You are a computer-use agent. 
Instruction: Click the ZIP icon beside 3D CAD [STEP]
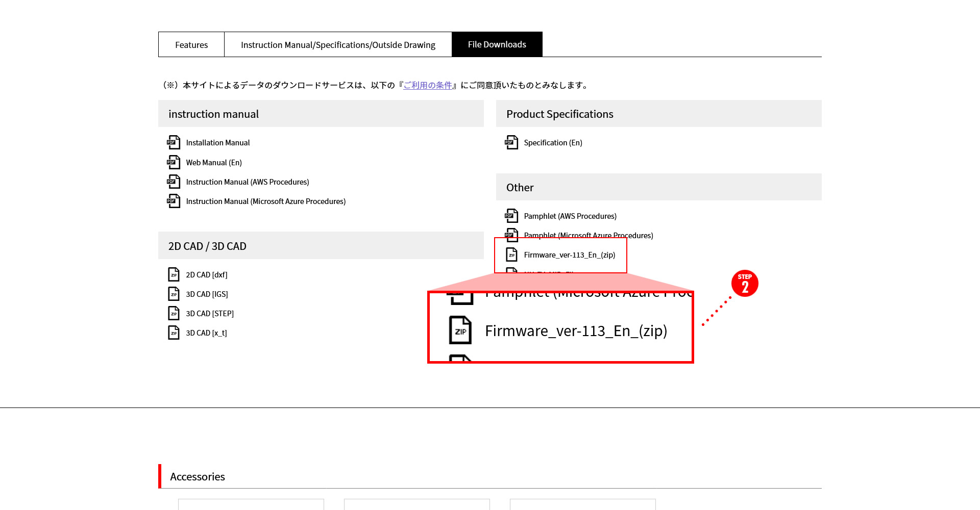point(174,313)
